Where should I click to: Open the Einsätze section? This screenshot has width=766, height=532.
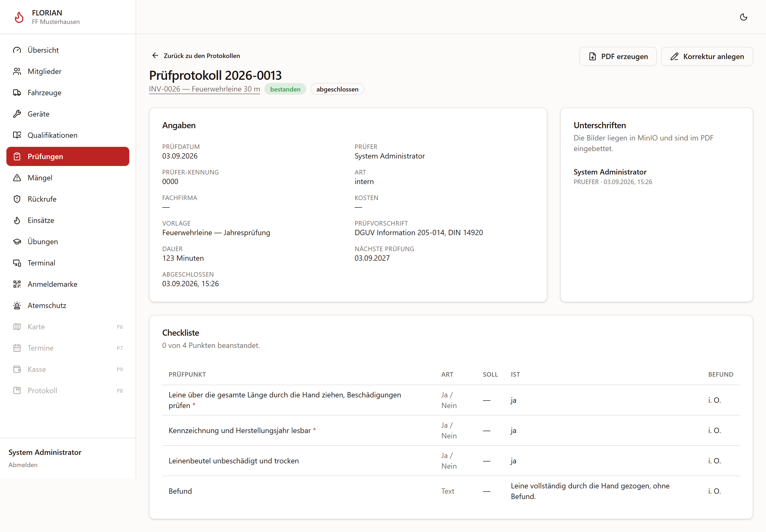click(x=68, y=220)
